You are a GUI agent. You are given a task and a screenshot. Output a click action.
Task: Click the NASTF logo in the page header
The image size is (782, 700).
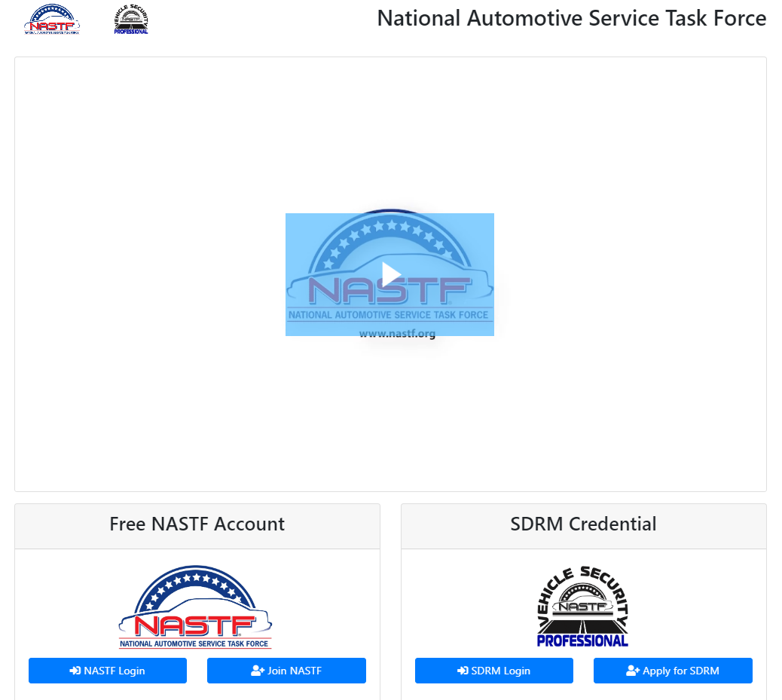click(51, 18)
